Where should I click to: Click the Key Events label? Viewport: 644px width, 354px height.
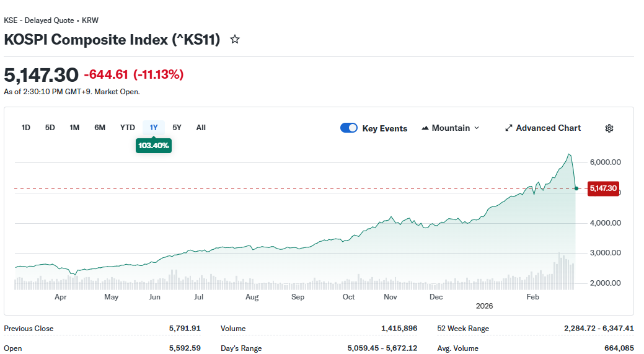[x=385, y=128]
